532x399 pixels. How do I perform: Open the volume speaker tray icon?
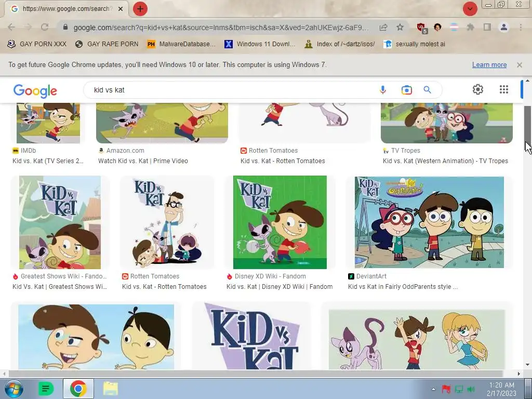(x=471, y=389)
